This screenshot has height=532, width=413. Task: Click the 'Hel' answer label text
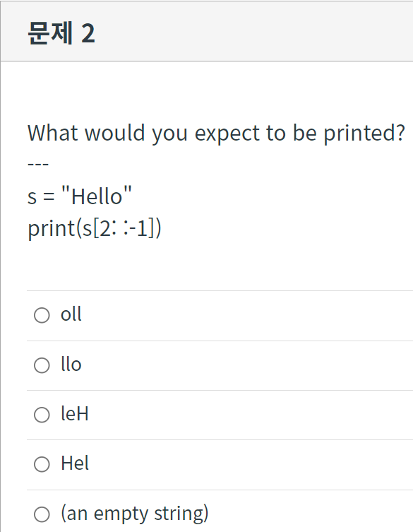tap(75, 463)
